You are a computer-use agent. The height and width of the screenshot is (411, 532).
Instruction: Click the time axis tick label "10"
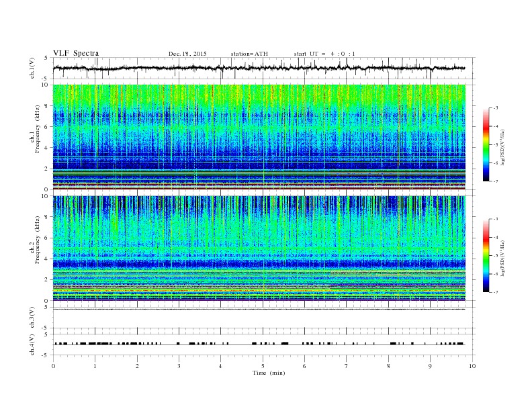pyautogui.click(x=472, y=366)
